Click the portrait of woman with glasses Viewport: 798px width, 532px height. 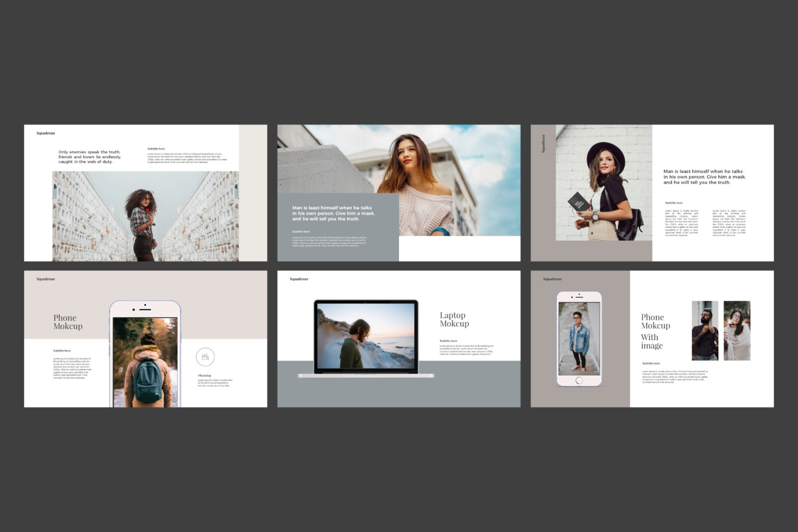pyautogui.click(x=737, y=331)
